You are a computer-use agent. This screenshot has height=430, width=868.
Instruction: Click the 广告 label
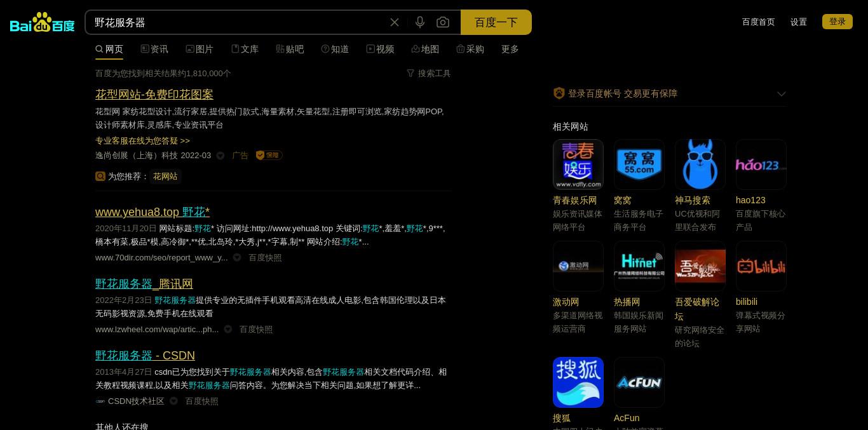click(240, 155)
